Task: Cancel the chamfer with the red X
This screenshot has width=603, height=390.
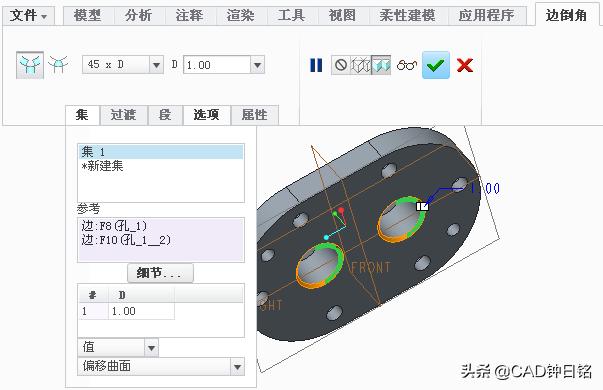Action: [x=465, y=65]
